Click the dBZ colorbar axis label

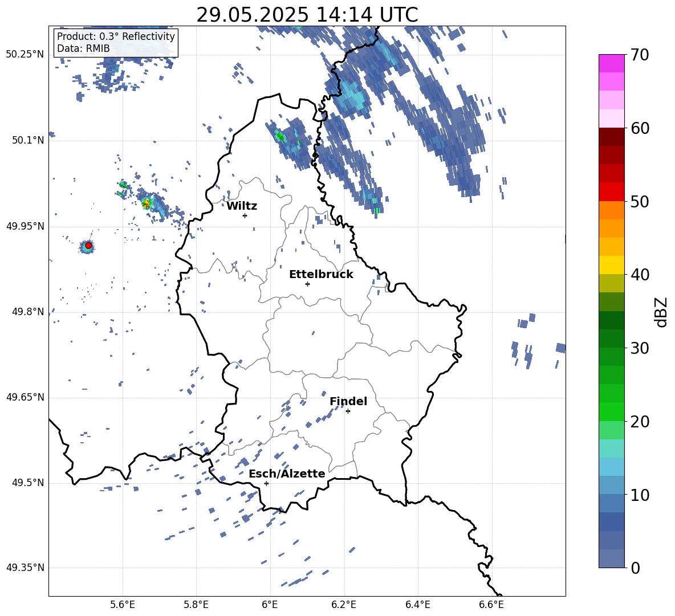coord(661,312)
